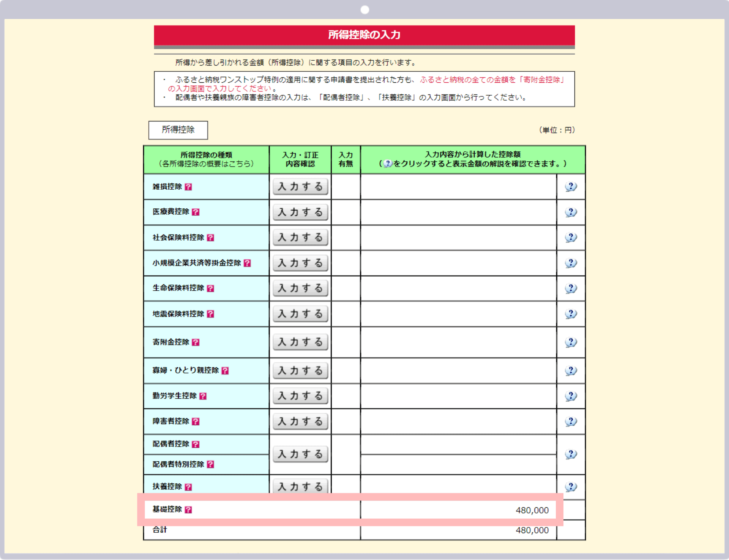Click 入力する for 寡婦・ひとり親控除
729x560 pixels.
300,371
